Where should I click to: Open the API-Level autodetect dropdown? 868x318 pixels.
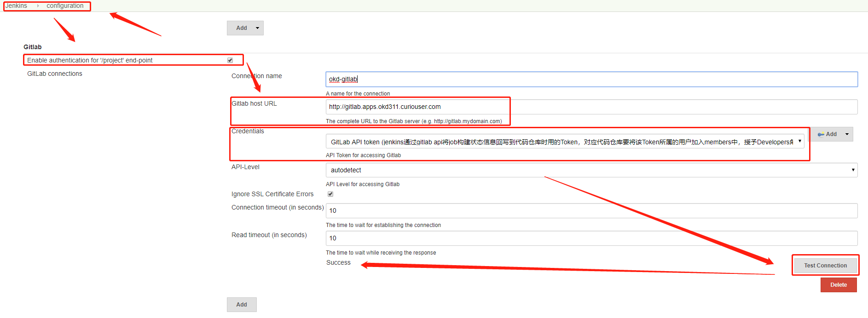coord(591,170)
